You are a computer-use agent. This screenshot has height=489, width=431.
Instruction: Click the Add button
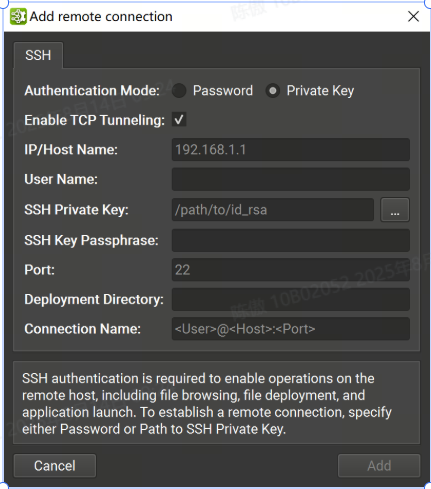[x=379, y=466]
